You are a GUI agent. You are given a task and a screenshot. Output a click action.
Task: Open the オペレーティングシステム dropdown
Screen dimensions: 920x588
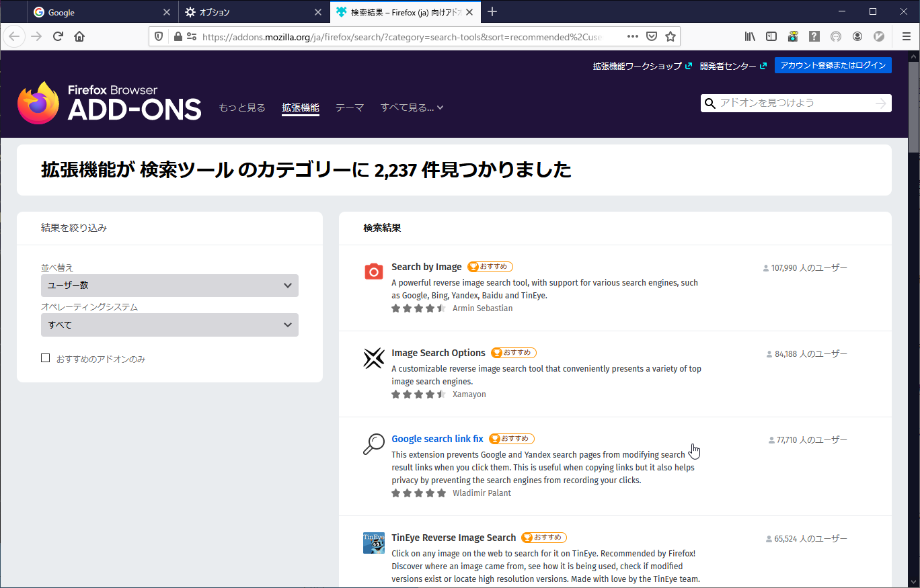tap(169, 325)
